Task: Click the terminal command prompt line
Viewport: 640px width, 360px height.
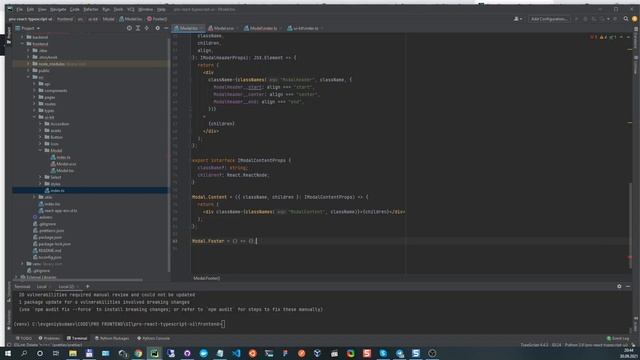Action: click(119, 324)
